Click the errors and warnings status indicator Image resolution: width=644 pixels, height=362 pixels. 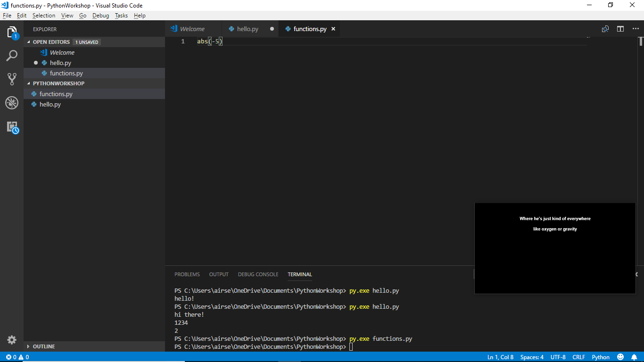click(x=17, y=357)
